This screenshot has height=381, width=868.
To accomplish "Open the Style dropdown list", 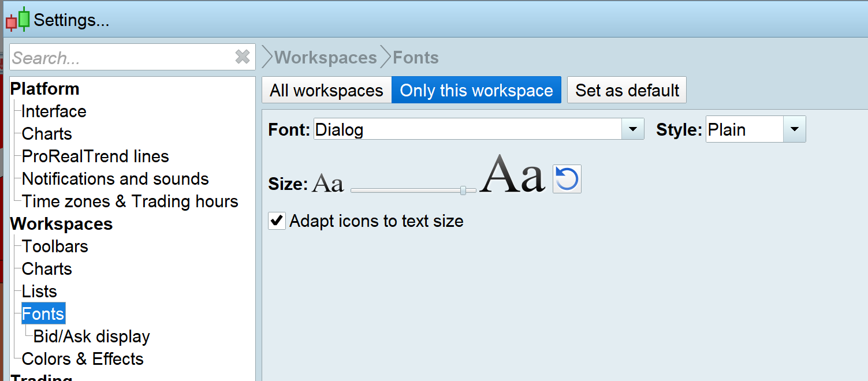I will [x=794, y=129].
